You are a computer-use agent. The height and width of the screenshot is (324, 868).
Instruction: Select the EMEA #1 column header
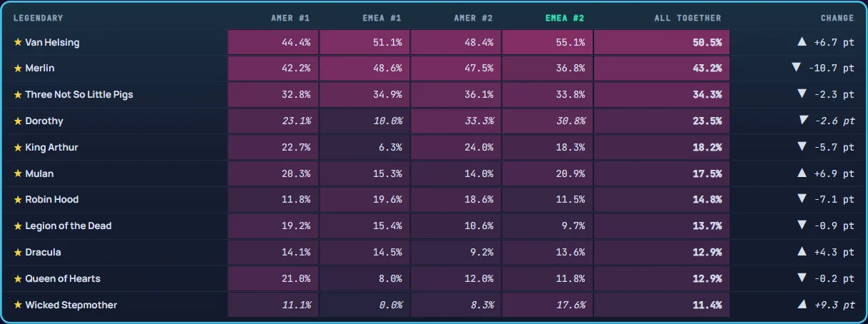382,18
